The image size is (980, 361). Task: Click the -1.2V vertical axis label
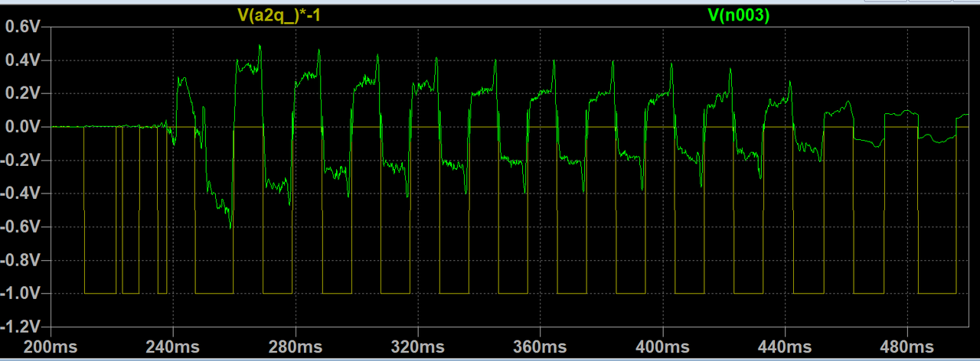coord(24,327)
